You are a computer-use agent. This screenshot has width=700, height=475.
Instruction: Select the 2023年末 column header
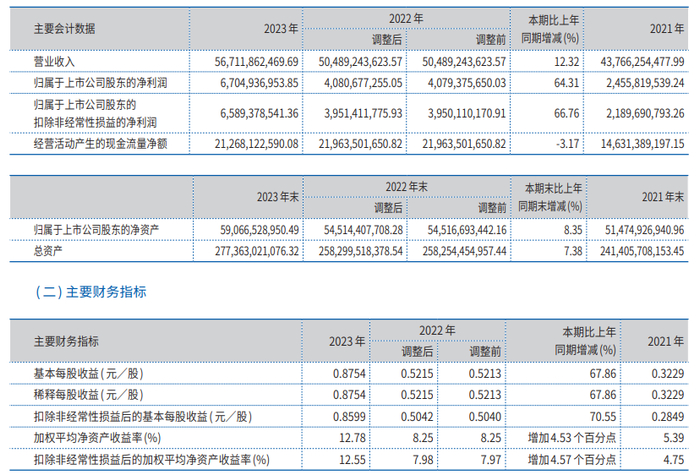[277, 197]
